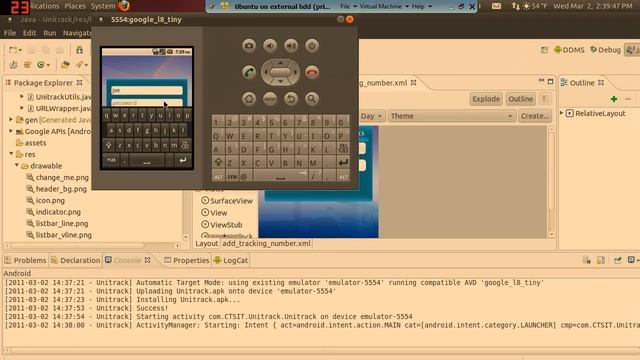Screen dimensions: 640x360
Task: Click the emulator menu button
Action: (x=270, y=98)
